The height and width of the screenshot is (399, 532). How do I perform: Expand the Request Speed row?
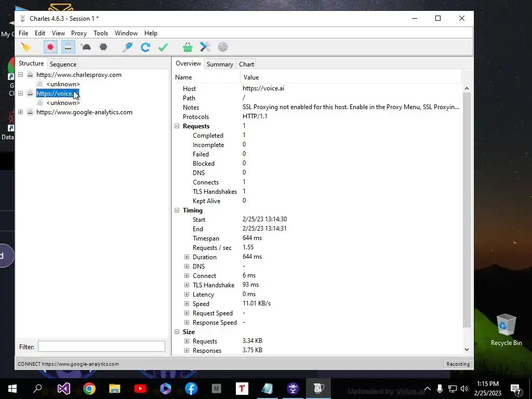pyautogui.click(x=187, y=313)
